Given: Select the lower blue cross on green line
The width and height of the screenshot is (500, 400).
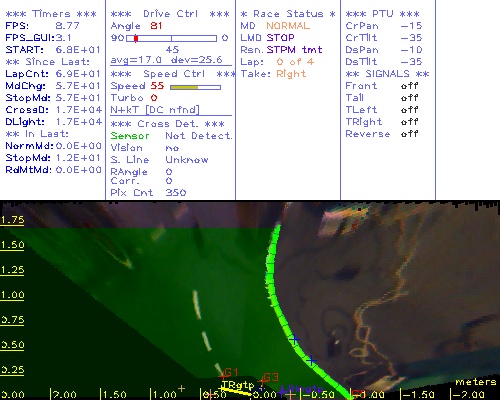Looking at the screenshot, I should (311, 360).
